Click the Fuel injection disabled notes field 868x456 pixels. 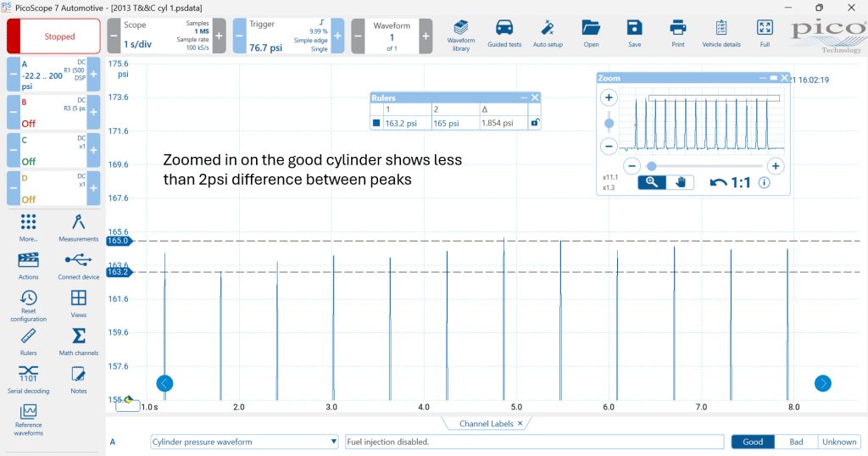point(534,442)
